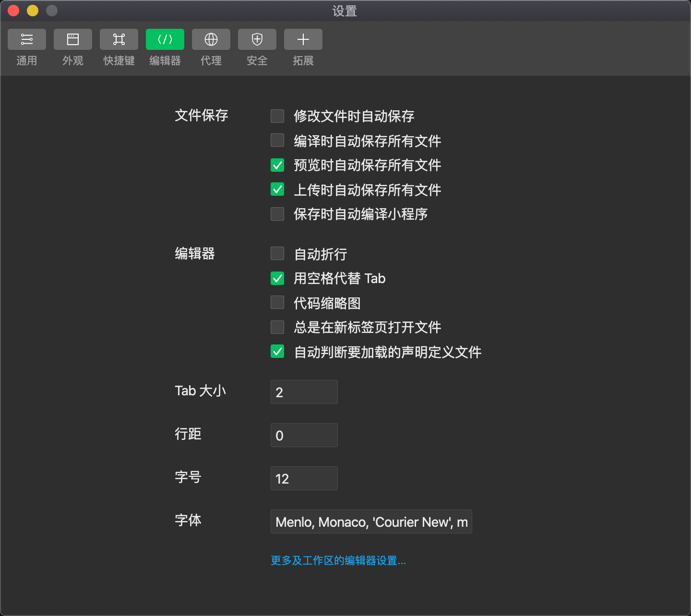Toggle 自动折行 word wrap checkbox
The width and height of the screenshot is (691, 616).
(277, 253)
